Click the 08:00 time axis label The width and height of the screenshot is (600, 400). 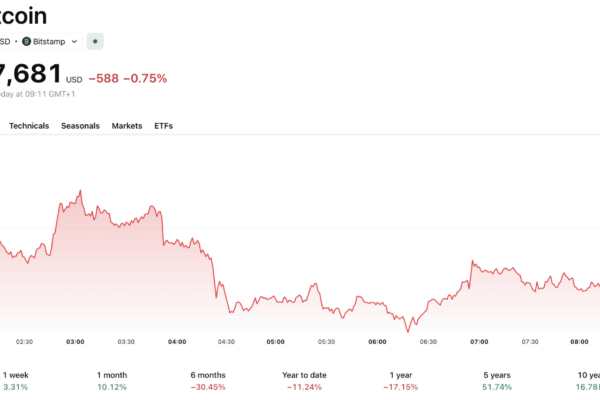tap(579, 341)
